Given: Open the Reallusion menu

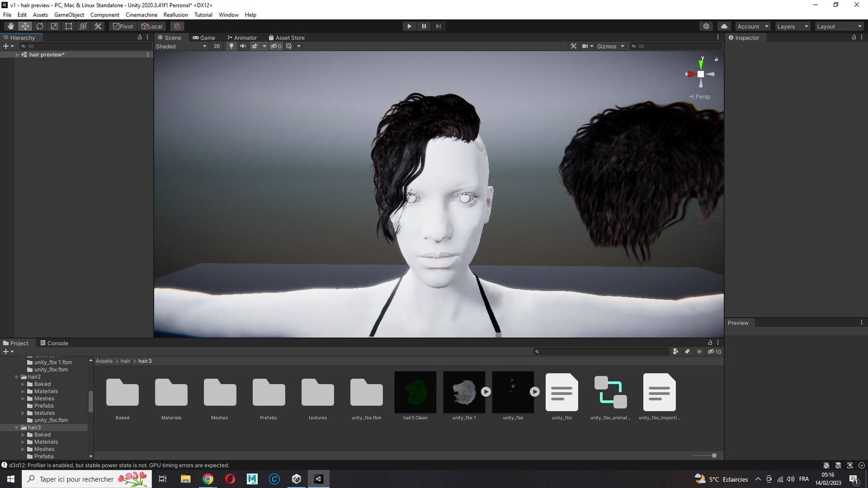Looking at the screenshot, I should pyautogui.click(x=176, y=15).
